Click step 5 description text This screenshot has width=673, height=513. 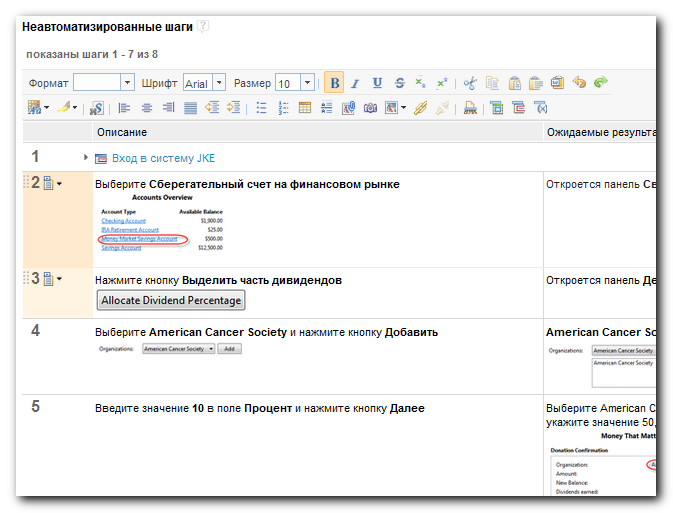[x=260, y=408]
